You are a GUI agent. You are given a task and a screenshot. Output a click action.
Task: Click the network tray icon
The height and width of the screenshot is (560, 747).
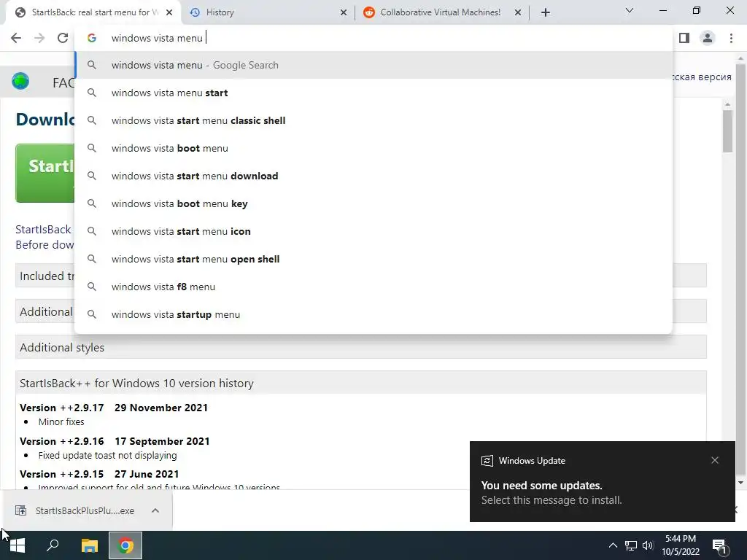click(x=631, y=545)
